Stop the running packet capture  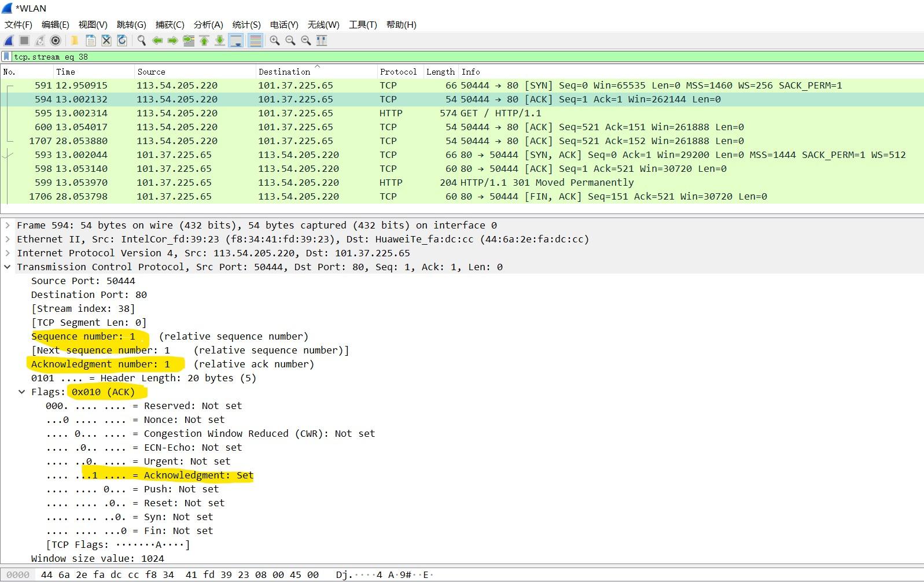[24, 40]
